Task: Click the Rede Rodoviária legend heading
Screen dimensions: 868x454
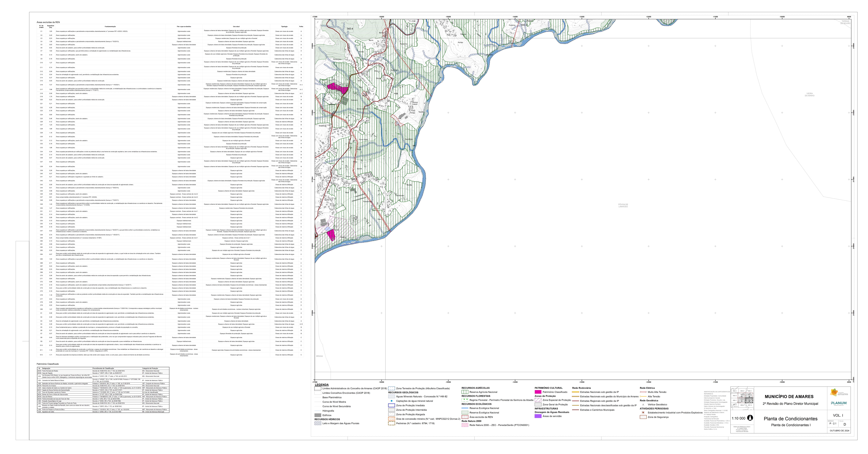Action: [582, 388]
